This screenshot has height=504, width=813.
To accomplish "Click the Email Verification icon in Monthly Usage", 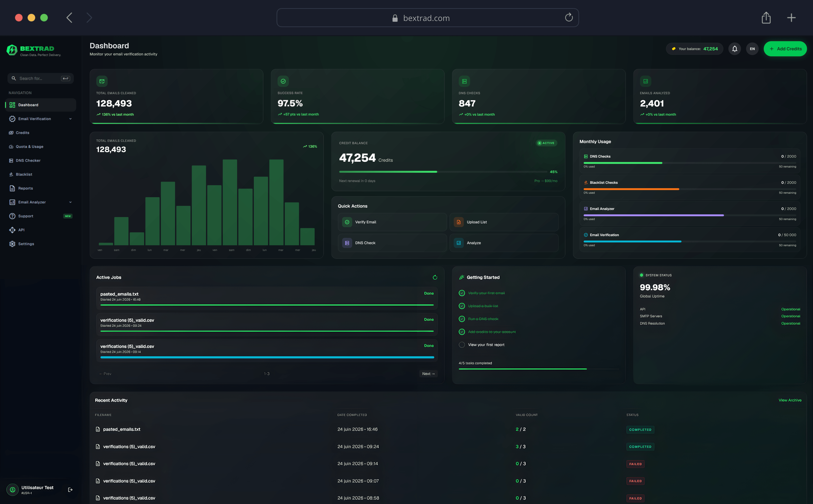I will tap(586, 235).
